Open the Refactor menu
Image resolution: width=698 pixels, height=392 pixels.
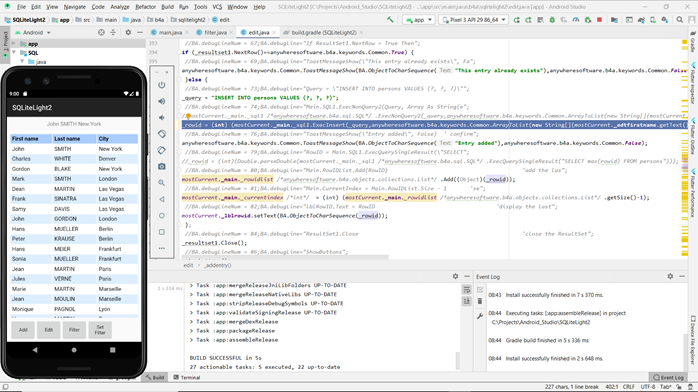pos(146,7)
